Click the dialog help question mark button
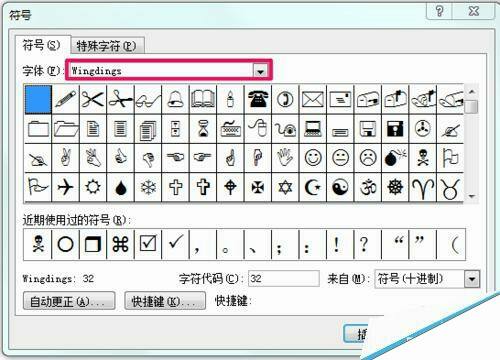The width and height of the screenshot is (500, 360). (440, 11)
